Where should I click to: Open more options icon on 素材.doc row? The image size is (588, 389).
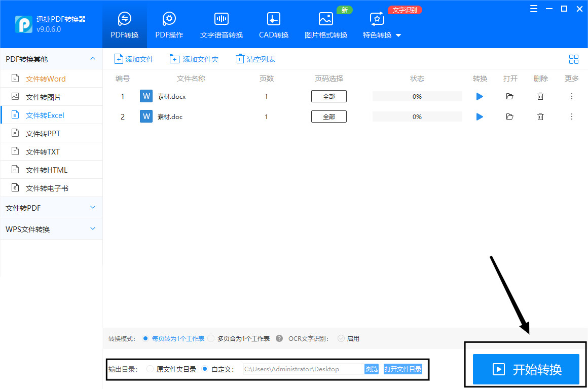pos(571,116)
